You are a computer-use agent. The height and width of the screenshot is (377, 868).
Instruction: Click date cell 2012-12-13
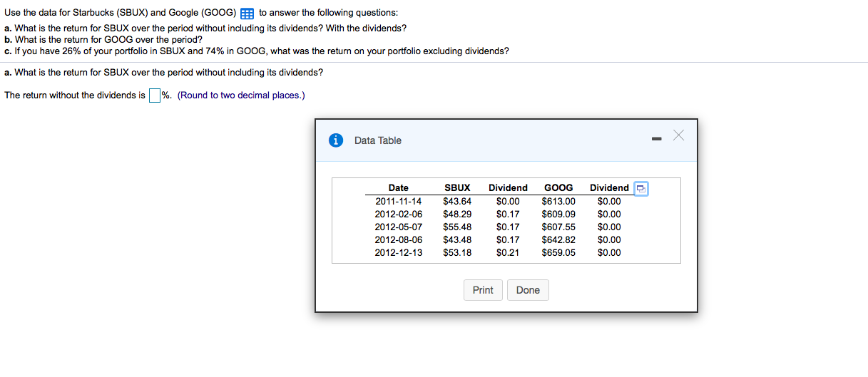[x=398, y=252]
